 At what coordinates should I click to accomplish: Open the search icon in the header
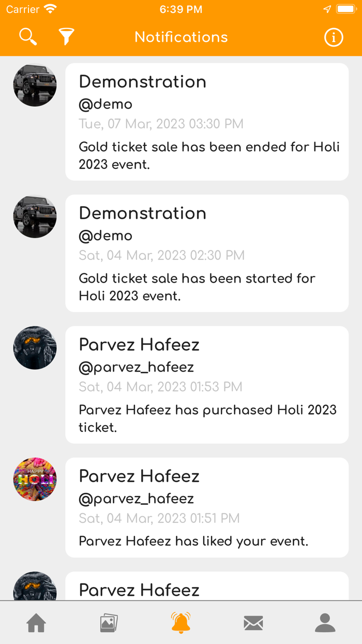28,37
